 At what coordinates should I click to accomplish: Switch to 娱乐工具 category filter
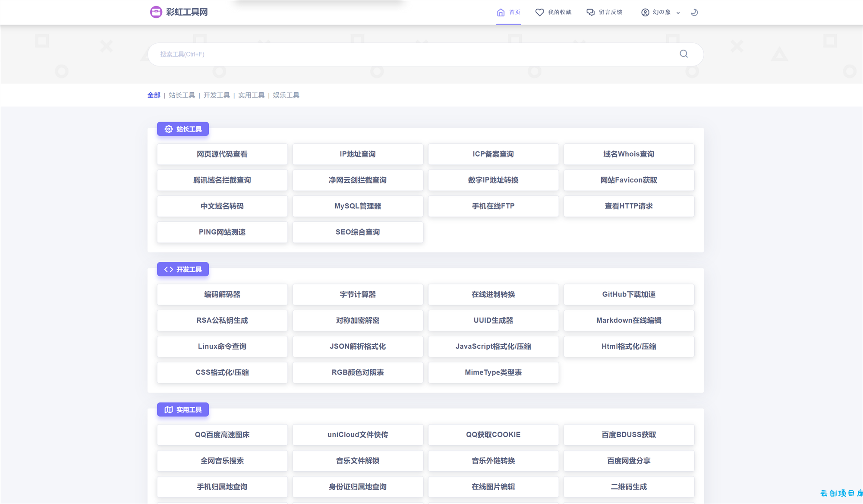point(286,95)
